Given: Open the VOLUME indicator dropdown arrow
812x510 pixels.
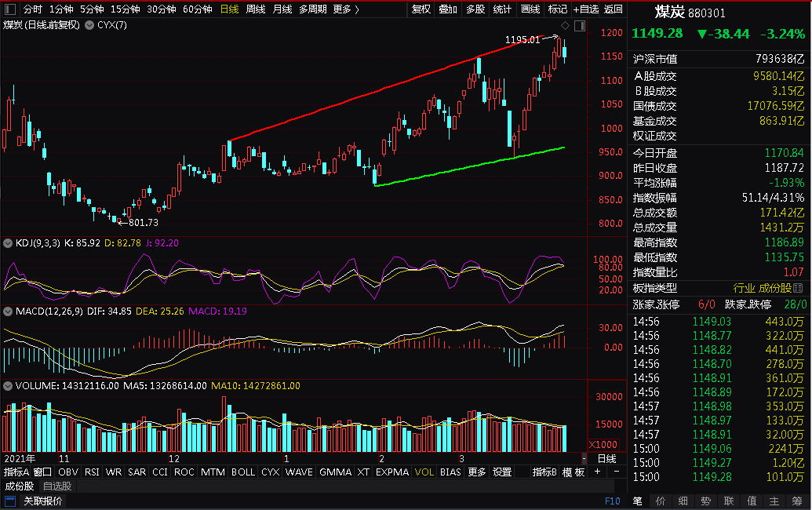Looking at the screenshot, I should pyautogui.click(x=8, y=386).
